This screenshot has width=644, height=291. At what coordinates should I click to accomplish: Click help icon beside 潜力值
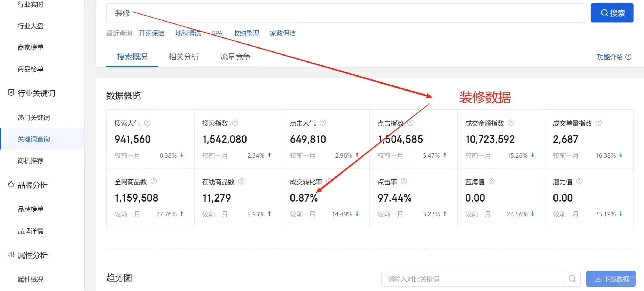579,181
